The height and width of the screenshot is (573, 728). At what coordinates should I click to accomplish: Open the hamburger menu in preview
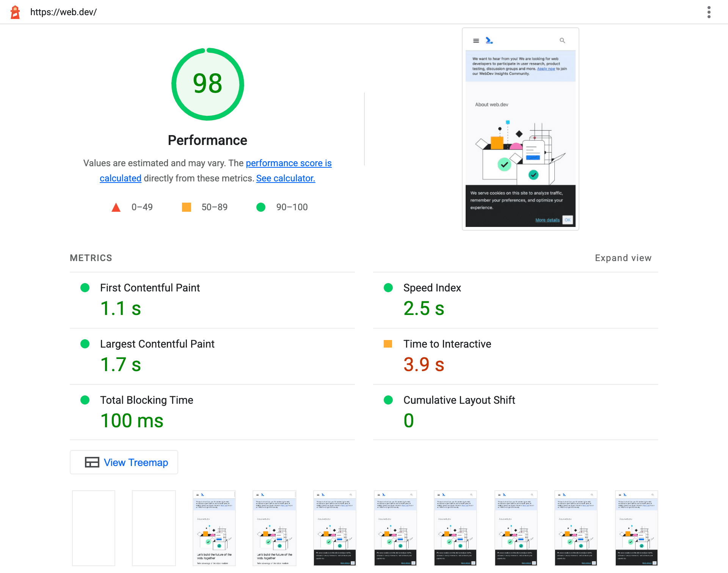pyautogui.click(x=476, y=40)
